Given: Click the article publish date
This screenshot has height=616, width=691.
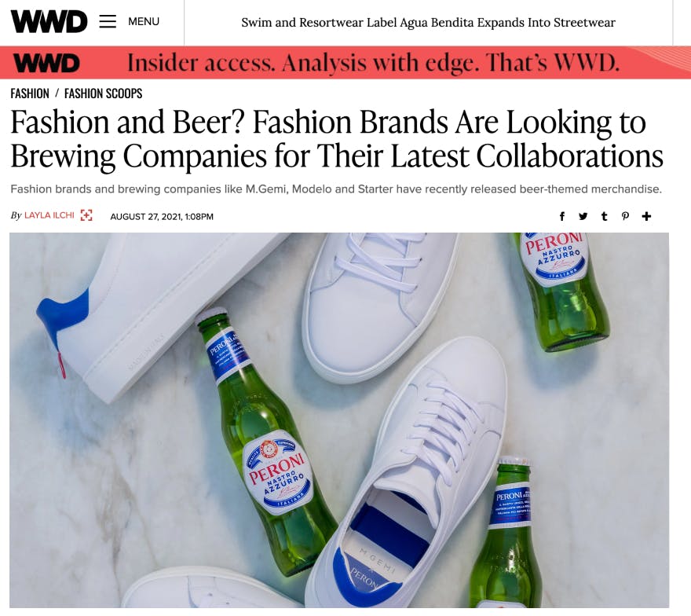Looking at the screenshot, I should (x=162, y=217).
